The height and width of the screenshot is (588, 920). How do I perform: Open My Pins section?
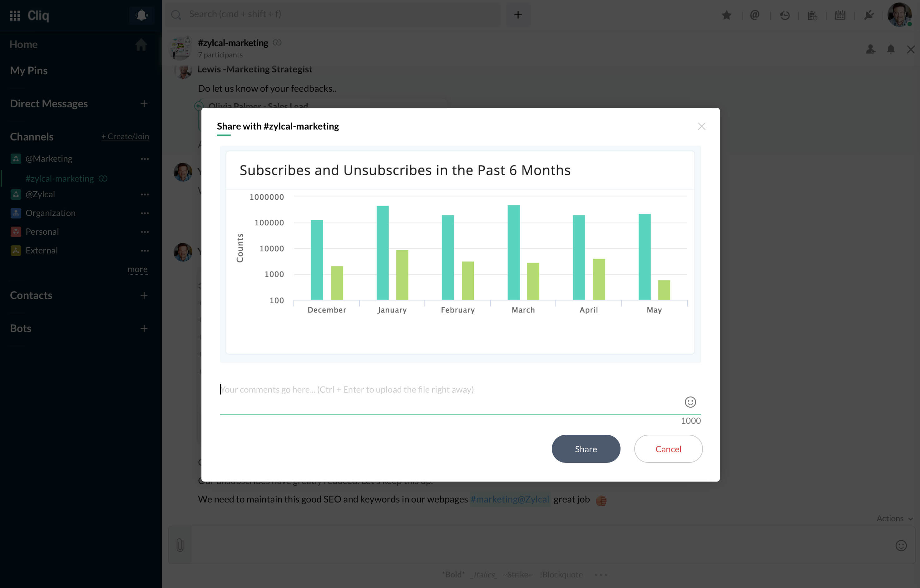coord(29,71)
